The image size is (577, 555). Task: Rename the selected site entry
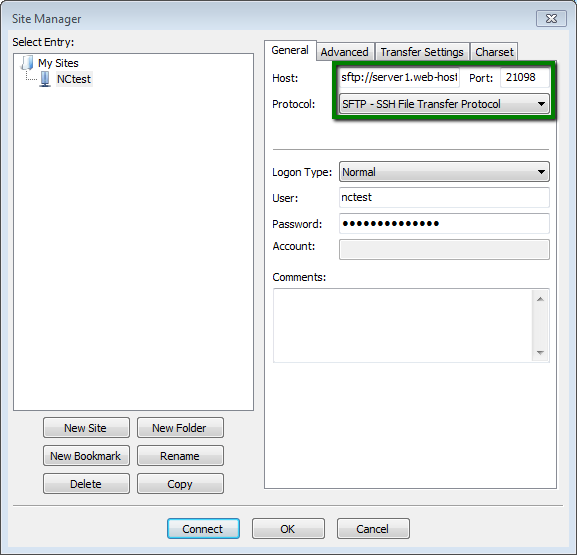(x=180, y=456)
